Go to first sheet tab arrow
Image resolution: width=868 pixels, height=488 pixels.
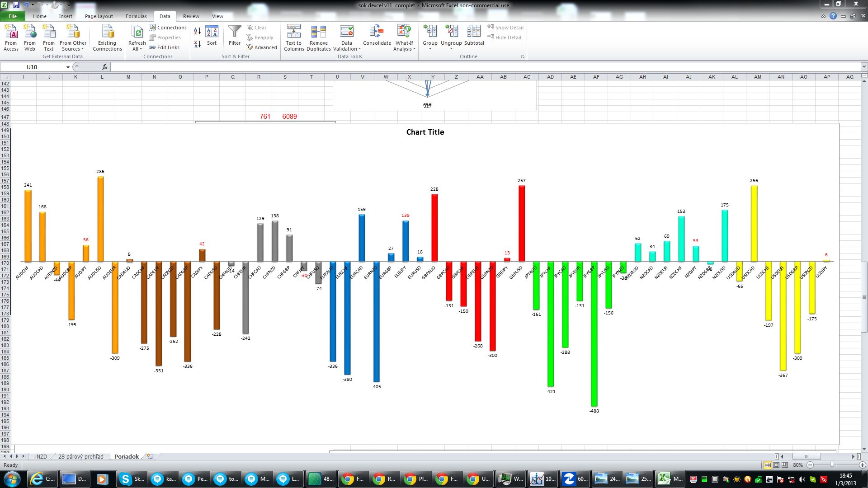(5, 456)
